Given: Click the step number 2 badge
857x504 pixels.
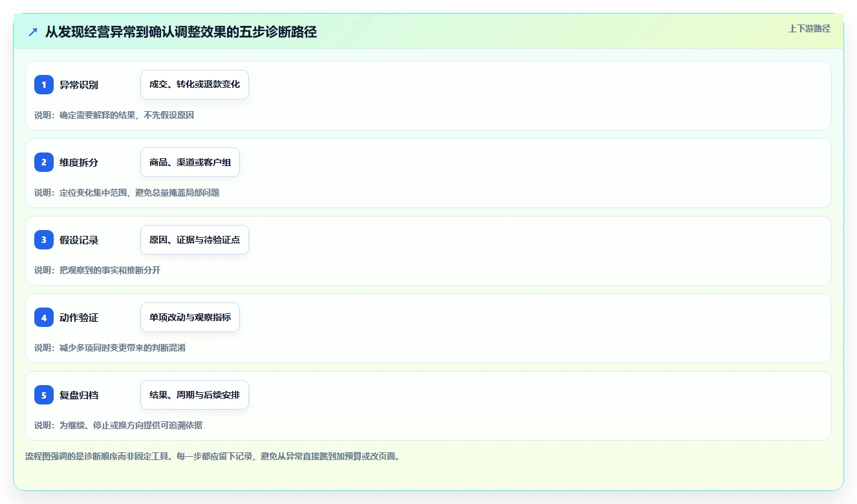Looking at the screenshot, I should [x=44, y=162].
